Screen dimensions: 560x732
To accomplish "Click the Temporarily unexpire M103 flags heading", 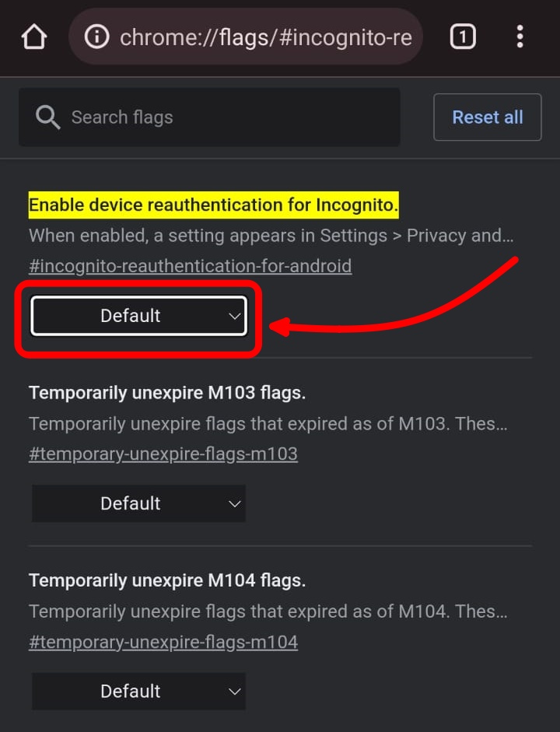I will point(167,393).
